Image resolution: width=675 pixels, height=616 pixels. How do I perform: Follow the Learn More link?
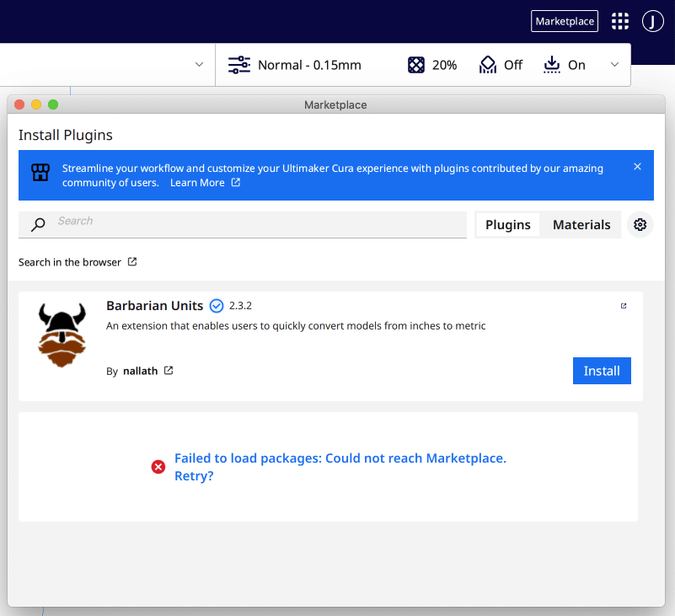tap(197, 183)
